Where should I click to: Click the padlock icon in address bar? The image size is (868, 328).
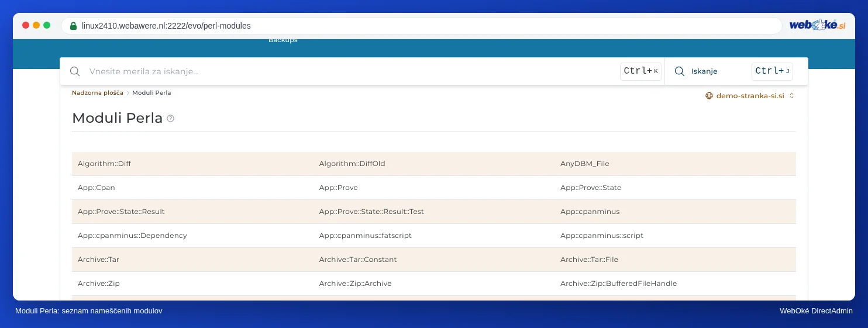coord(73,26)
